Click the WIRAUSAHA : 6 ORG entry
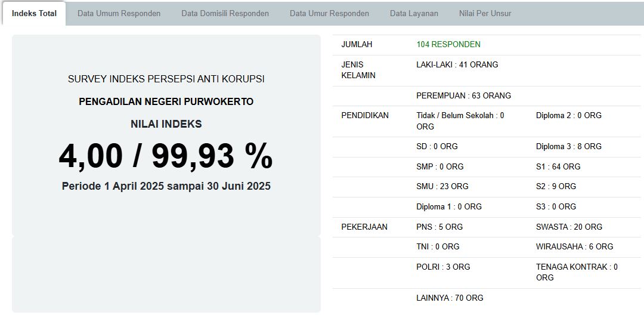The image size is (644, 318). (x=574, y=246)
